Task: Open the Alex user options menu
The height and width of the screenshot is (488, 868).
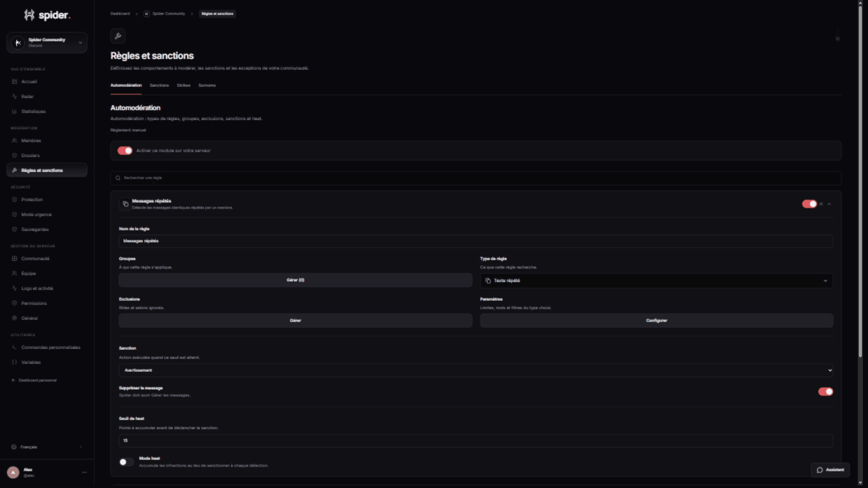Action: 84,472
